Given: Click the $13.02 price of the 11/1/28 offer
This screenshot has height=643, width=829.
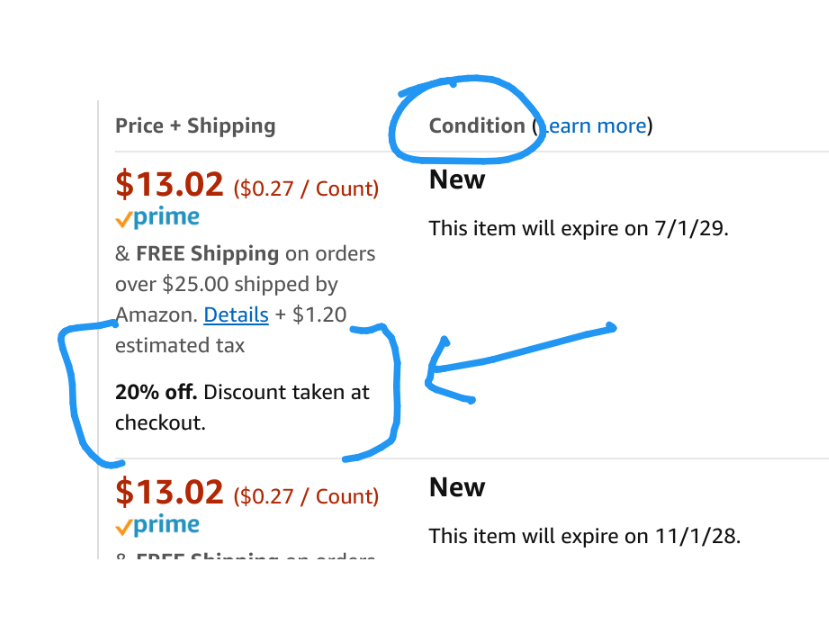Looking at the screenshot, I should 169,492.
